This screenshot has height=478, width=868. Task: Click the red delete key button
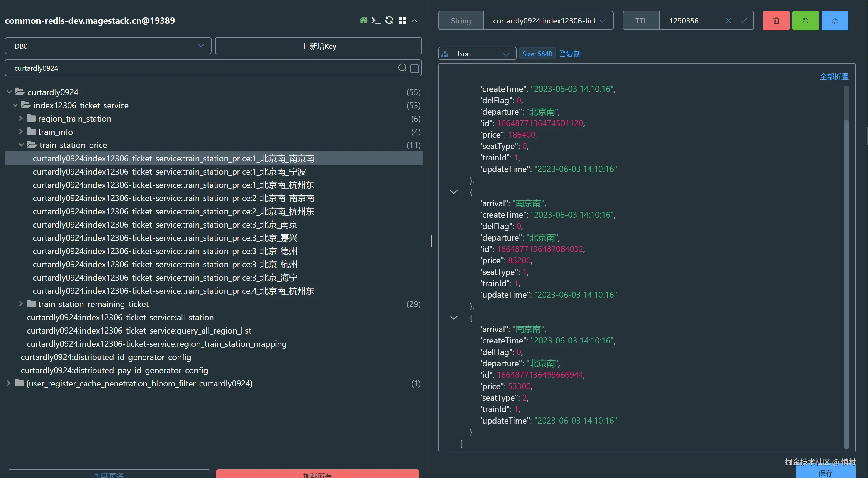(x=776, y=21)
